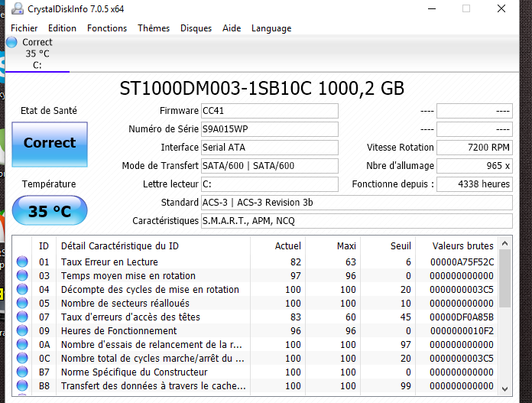
Task: Click the Vitesse Rotation value 7200 RPM
Action: point(475,148)
